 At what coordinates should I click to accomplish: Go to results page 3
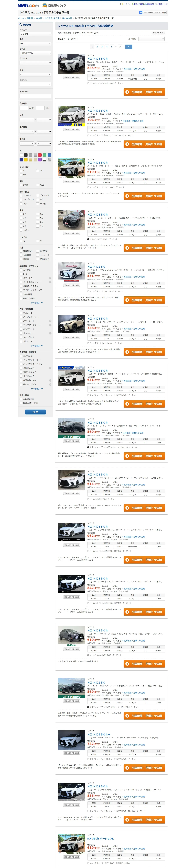pos(102,47)
